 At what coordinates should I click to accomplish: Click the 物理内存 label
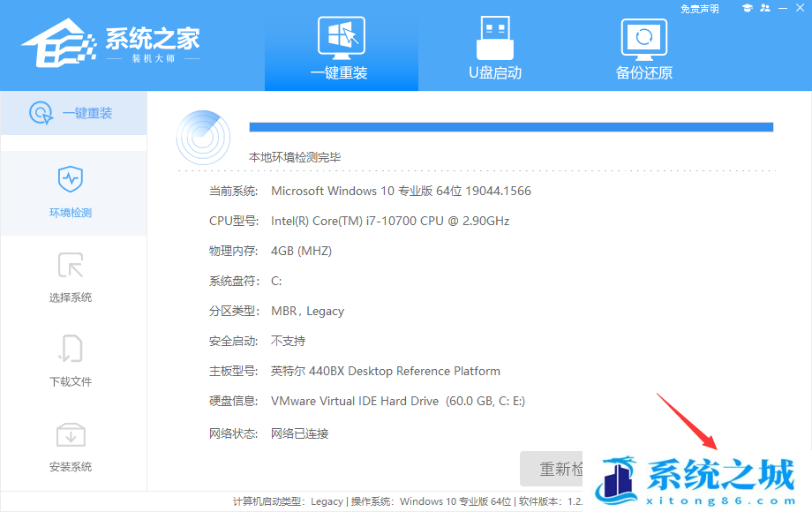pos(234,251)
